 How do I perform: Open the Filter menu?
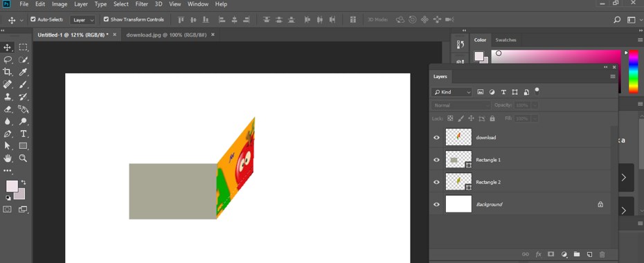142,4
